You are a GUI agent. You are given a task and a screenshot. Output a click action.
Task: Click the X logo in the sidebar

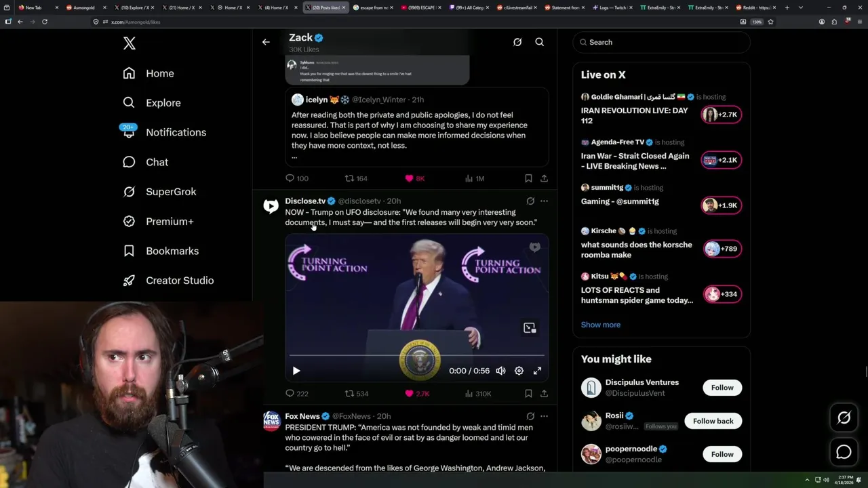click(x=130, y=43)
